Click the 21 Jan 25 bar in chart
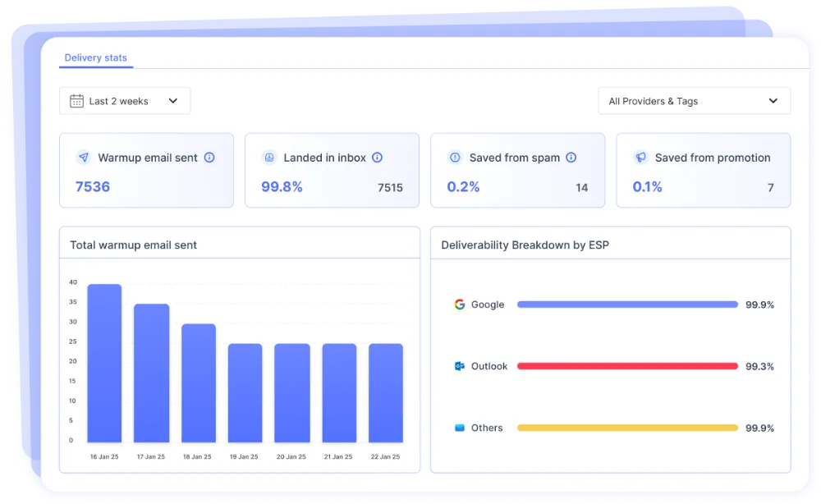 click(x=339, y=393)
